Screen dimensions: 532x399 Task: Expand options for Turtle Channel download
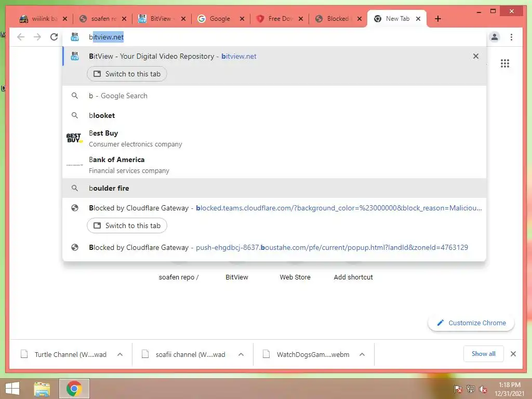click(120, 354)
